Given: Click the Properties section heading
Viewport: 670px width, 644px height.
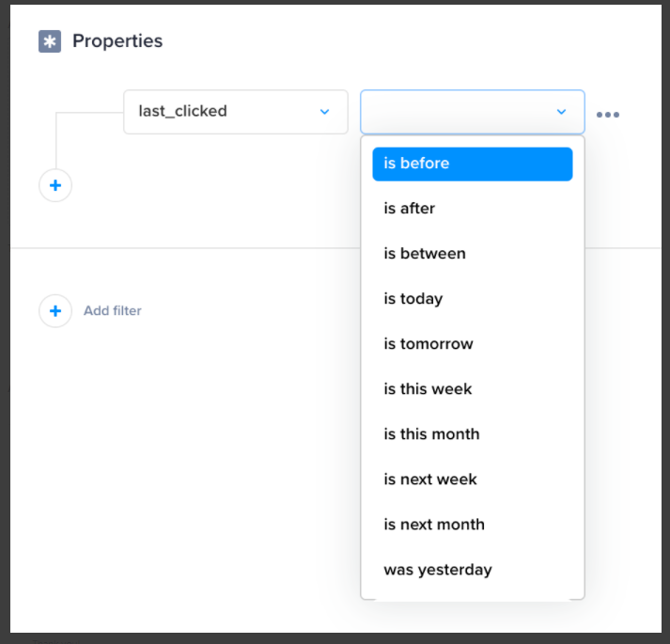Looking at the screenshot, I should (x=117, y=41).
